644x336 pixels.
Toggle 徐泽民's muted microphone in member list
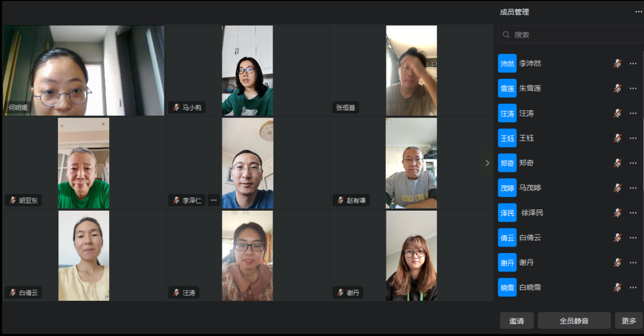pos(617,212)
